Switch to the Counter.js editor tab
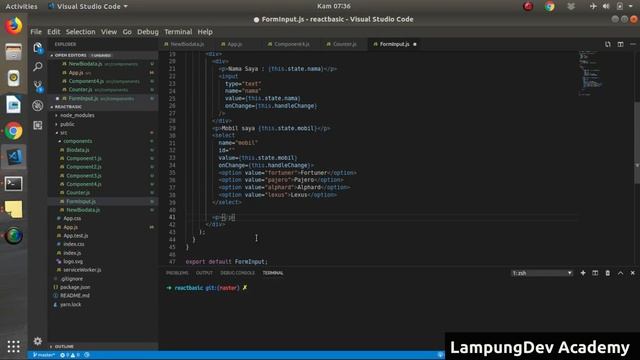This screenshot has width=640, height=360. pos(343,44)
